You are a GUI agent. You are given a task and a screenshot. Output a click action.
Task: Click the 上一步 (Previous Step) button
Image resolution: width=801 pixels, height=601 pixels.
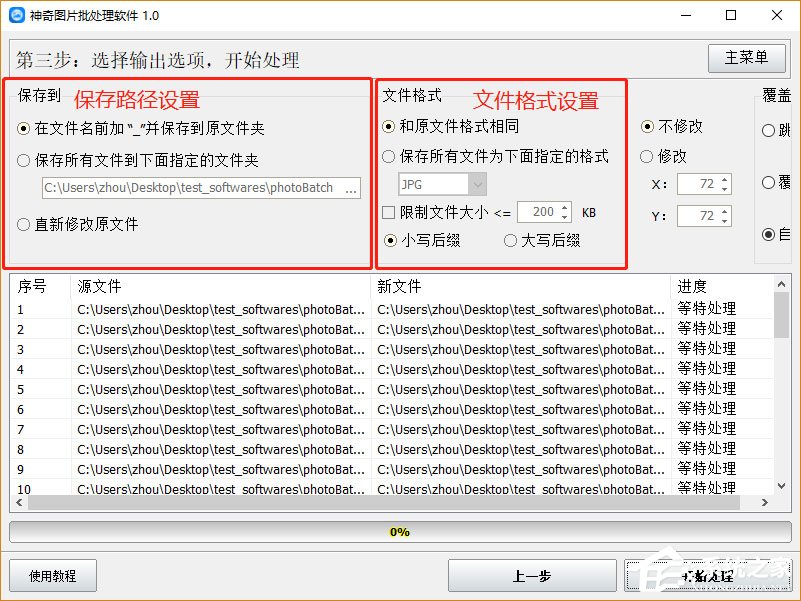point(531,575)
